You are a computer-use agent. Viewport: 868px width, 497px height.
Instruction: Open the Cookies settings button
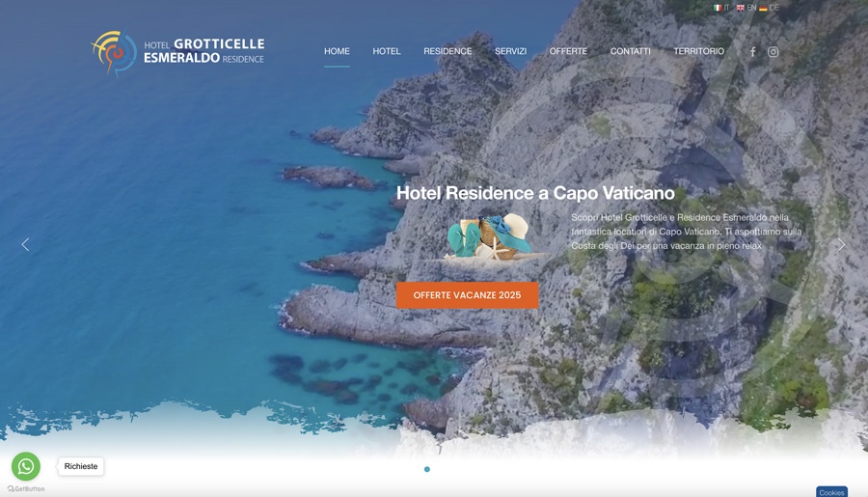[x=831, y=492]
